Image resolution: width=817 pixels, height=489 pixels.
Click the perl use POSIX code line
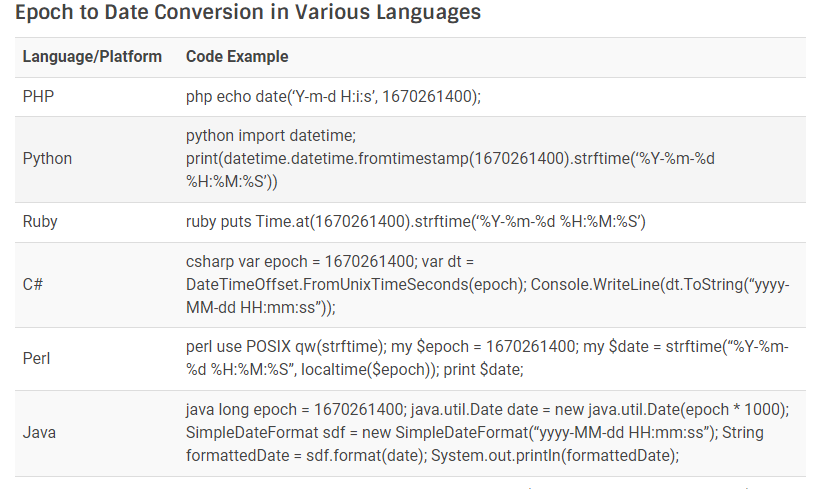pyautogui.click(x=487, y=347)
